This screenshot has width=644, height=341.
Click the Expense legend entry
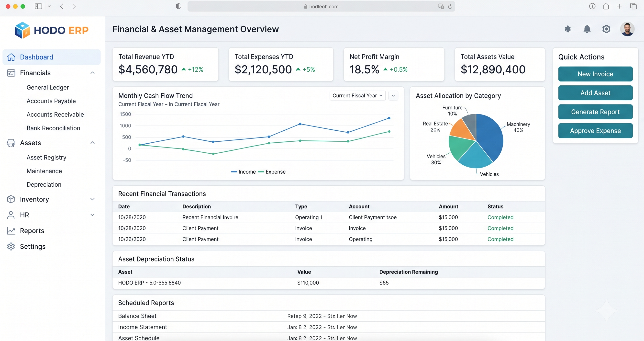[x=272, y=172]
